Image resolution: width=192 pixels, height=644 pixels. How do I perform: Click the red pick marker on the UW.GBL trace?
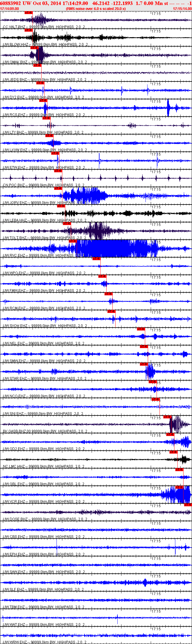[179, 470]
